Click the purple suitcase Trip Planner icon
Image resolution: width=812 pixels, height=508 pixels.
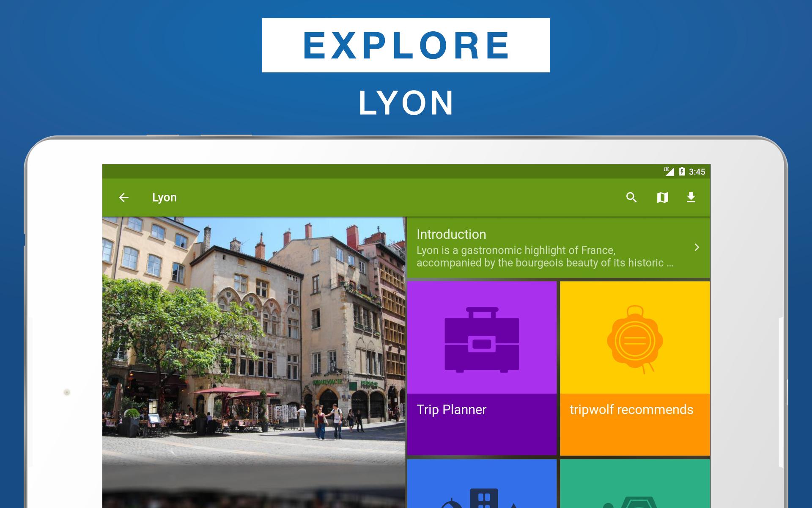pos(482,340)
